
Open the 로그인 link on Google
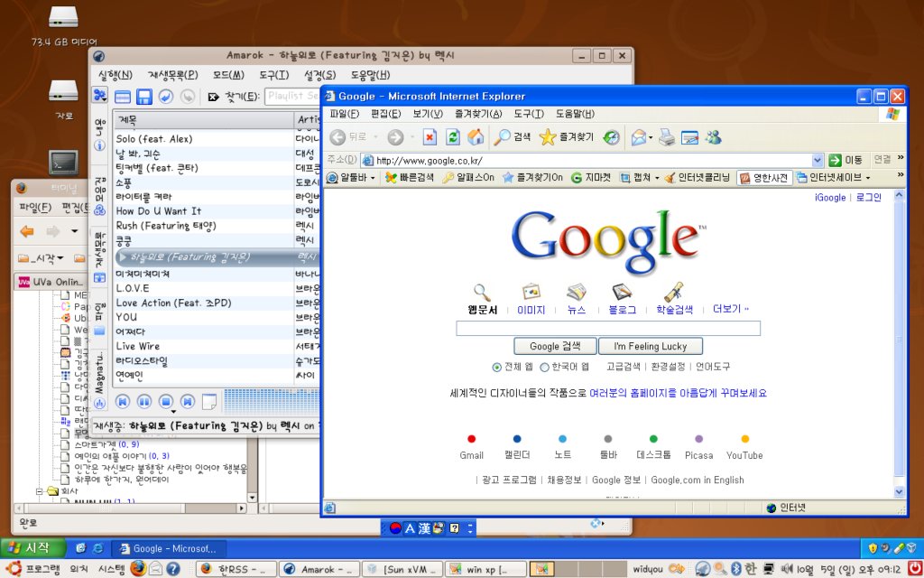click(869, 198)
